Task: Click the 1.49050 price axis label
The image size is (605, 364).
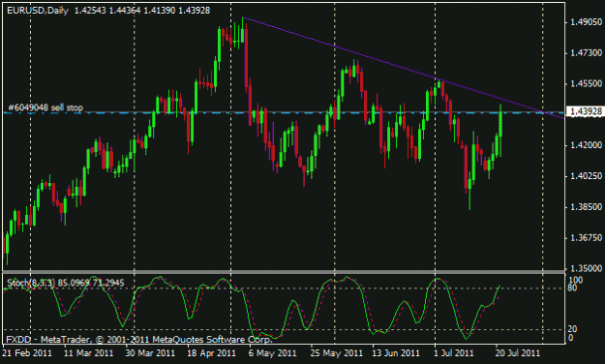Action: coord(586,22)
